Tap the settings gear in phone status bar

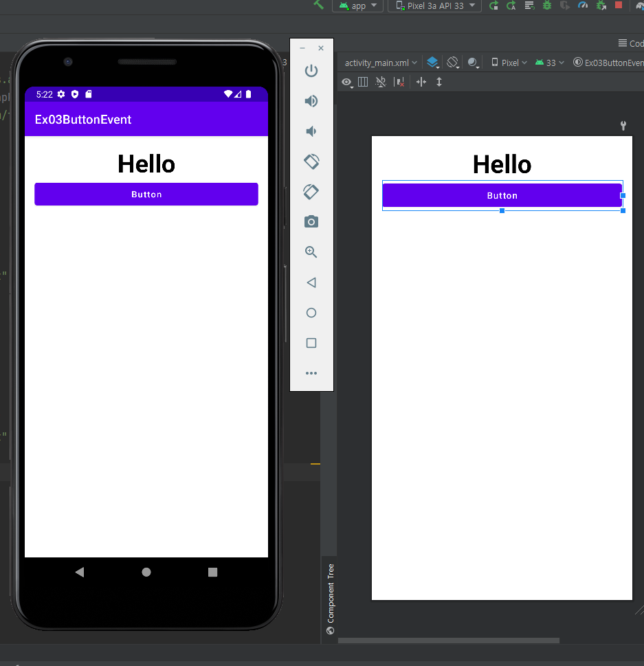pyautogui.click(x=61, y=94)
